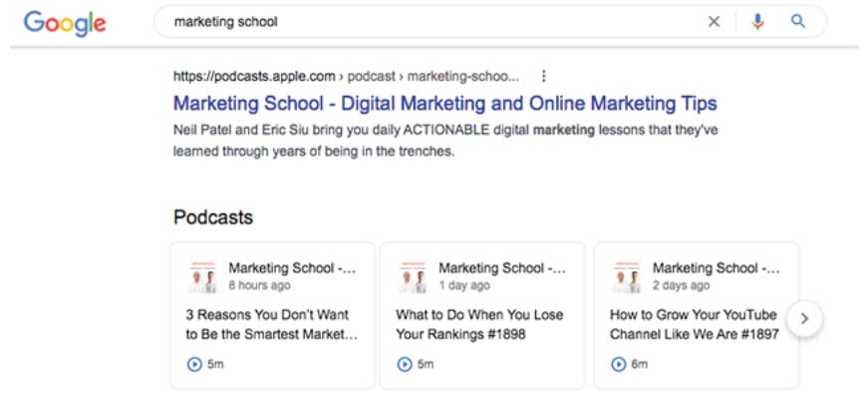Play the How to Grow Your YouTube Channel episode
The height and width of the screenshot is (407, 868).
[x=618, y=364]
